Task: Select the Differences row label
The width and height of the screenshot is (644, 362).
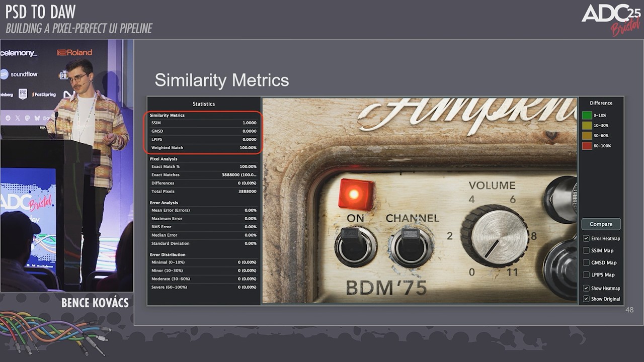Action: [163, 183]
